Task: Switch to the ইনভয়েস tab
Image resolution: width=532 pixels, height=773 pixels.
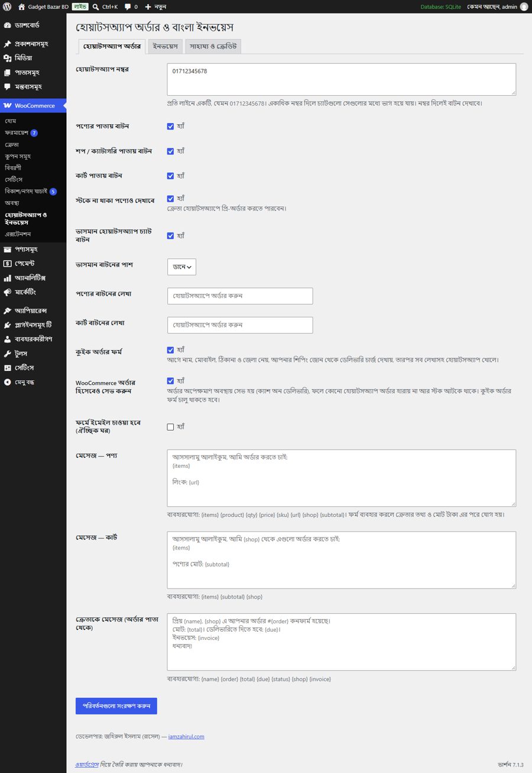Action: [x=165, y=46]
